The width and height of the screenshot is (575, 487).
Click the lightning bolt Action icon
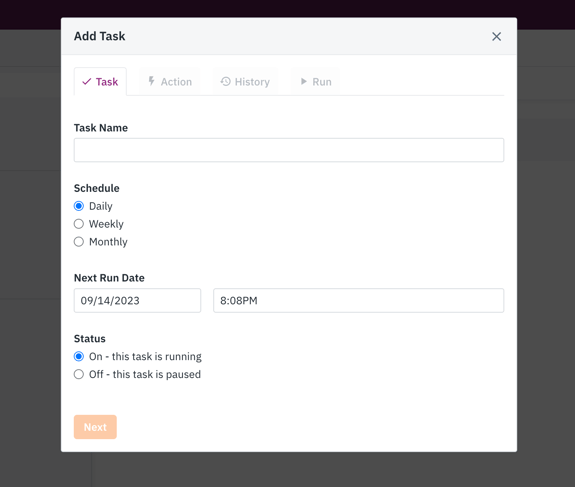pyautogui.click(x=151, y=81)
